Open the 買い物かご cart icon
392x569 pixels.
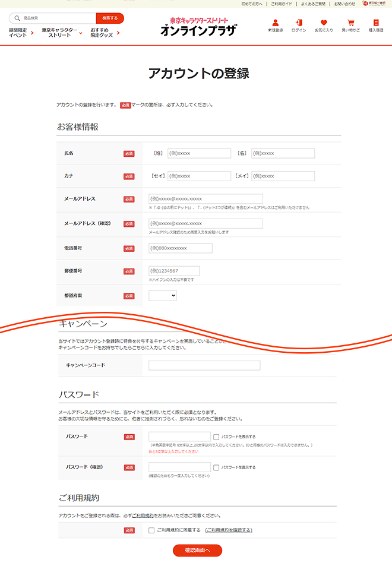pos(350,23)
